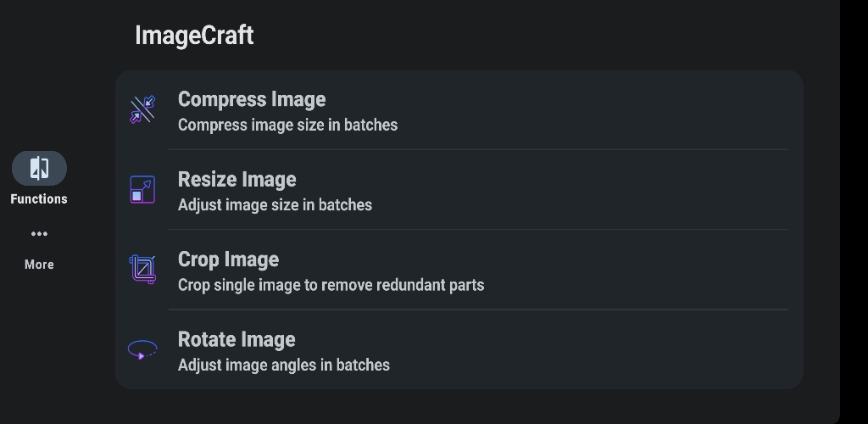
Task: Choose the Crop Image title
Action: point(228,259)
